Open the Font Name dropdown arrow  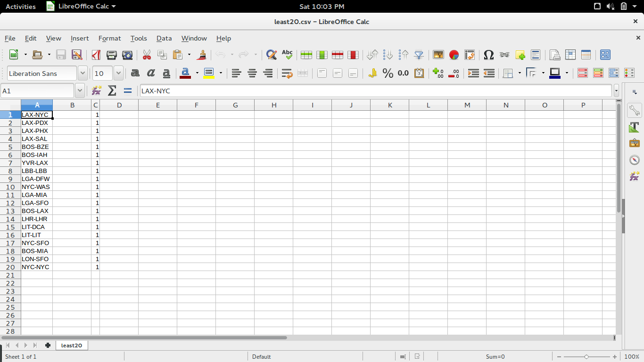[83, 73]
